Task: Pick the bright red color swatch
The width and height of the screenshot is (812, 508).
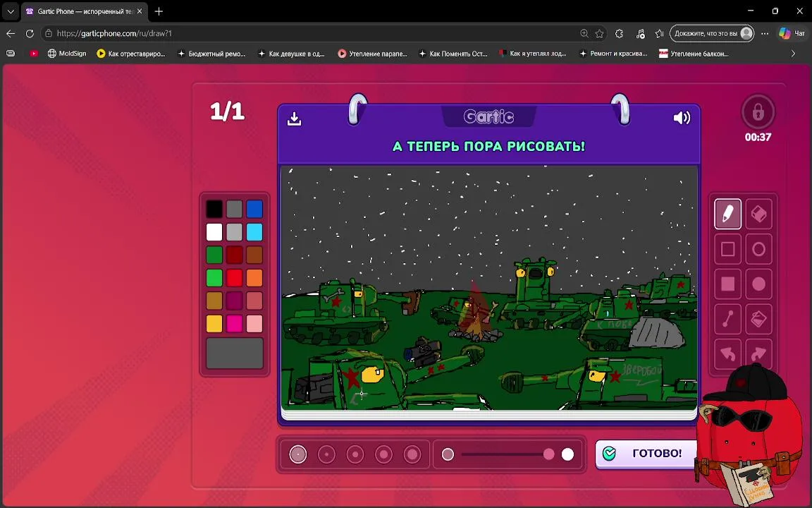Action: 234,278
